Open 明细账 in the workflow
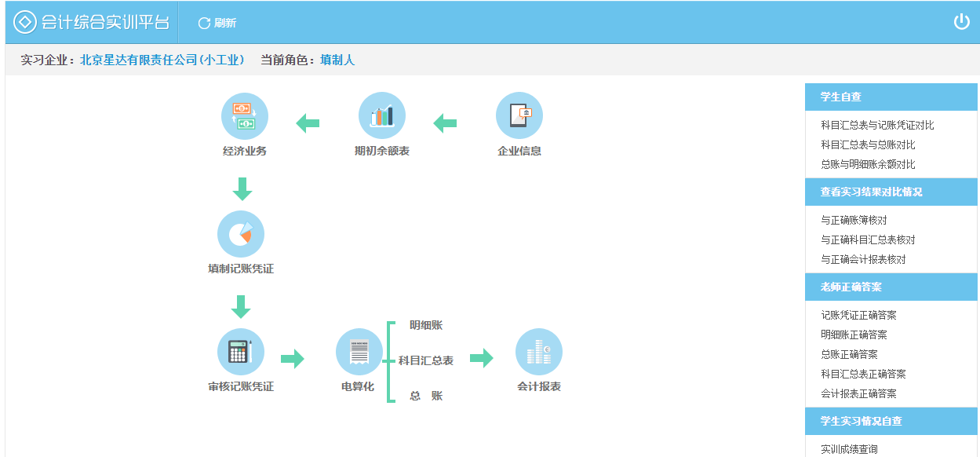The height and width of the screenshot is (457, 980). (426, 325)
